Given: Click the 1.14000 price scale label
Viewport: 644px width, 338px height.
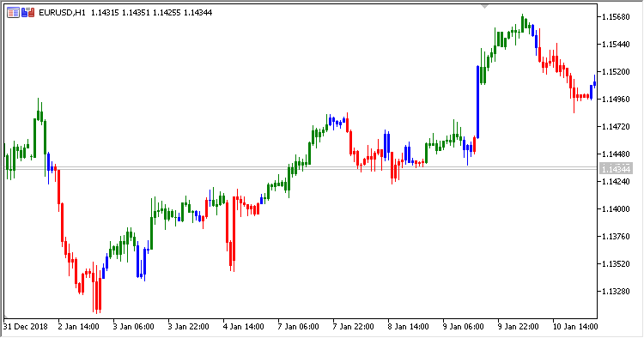Looking at the screenshot, I should [x=616, y=209].
